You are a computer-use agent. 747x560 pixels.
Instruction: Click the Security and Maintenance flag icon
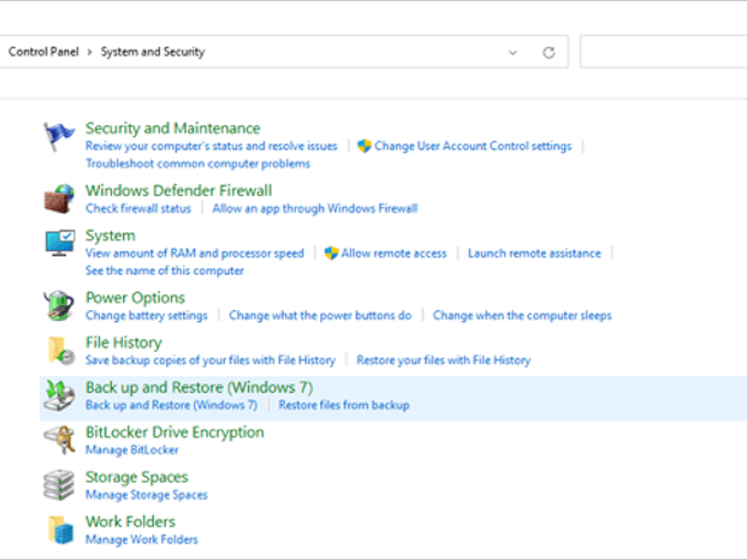coord(59,136)
